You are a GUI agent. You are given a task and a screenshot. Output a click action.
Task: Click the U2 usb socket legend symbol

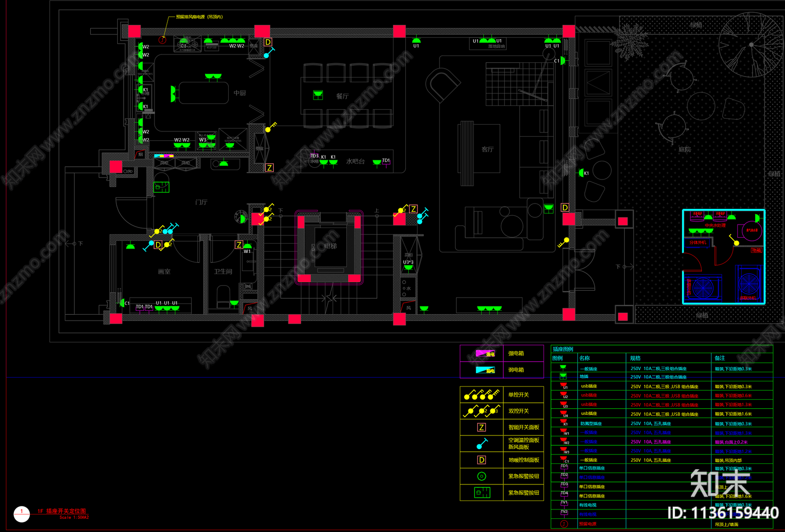click(x=564, y=395)
